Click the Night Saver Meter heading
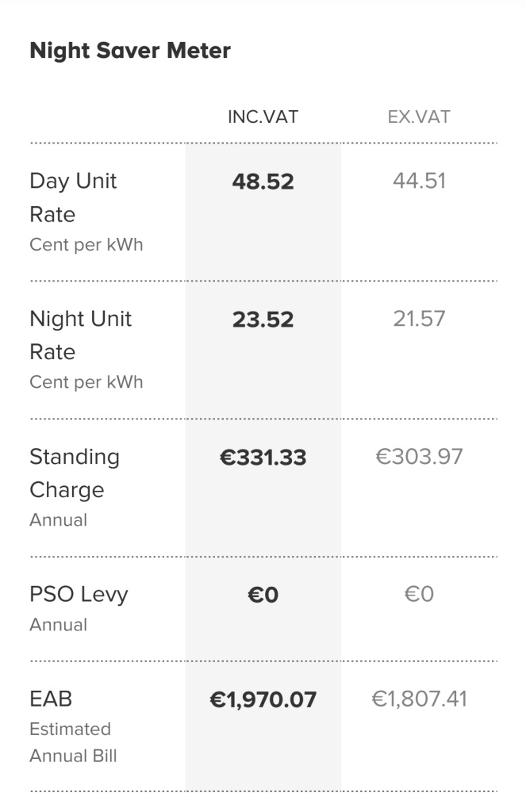The height and width of the screenshot is (812, 526). [130, 51]
